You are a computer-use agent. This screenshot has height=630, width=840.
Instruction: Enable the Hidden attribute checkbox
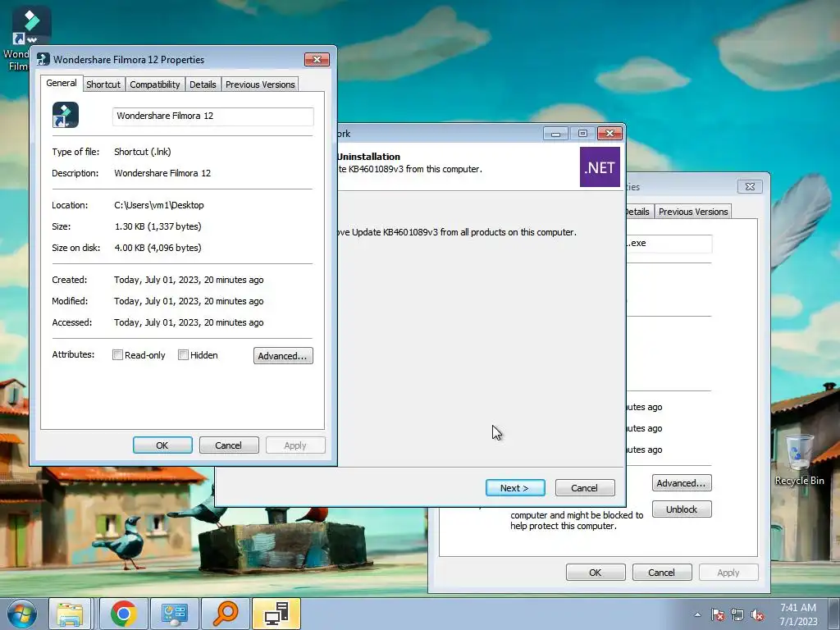(183, 354)
